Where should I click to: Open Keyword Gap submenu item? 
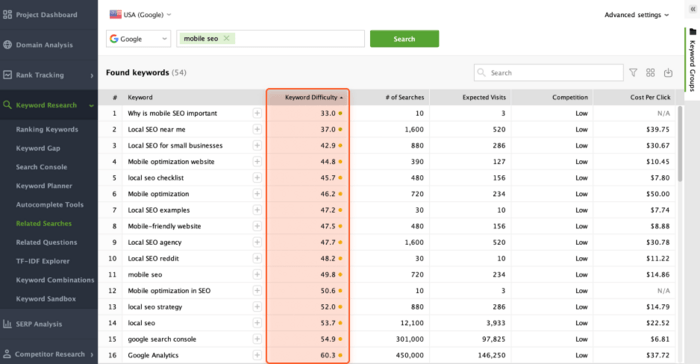pyautogui.click(x=38, y=148)
